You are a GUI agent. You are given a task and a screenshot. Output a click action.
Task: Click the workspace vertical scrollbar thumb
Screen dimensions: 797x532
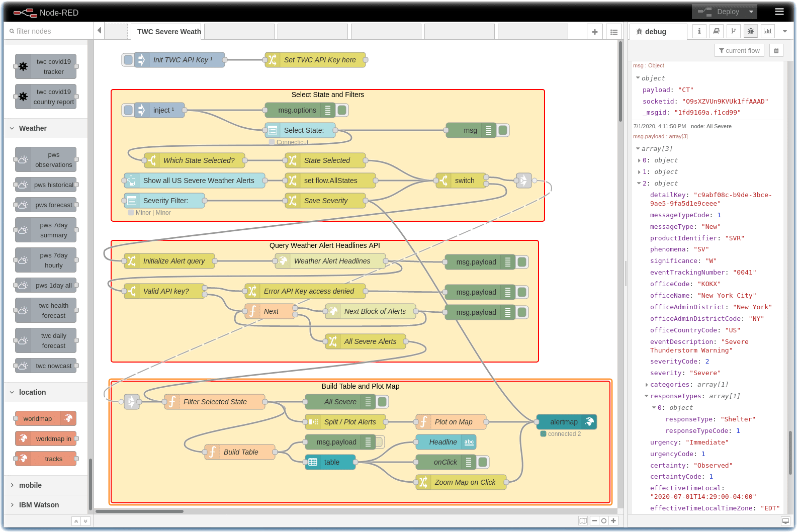coord(621,81)
